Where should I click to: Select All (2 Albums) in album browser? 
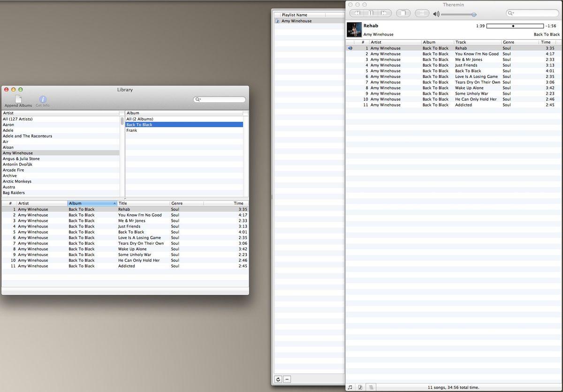(184, 119)
